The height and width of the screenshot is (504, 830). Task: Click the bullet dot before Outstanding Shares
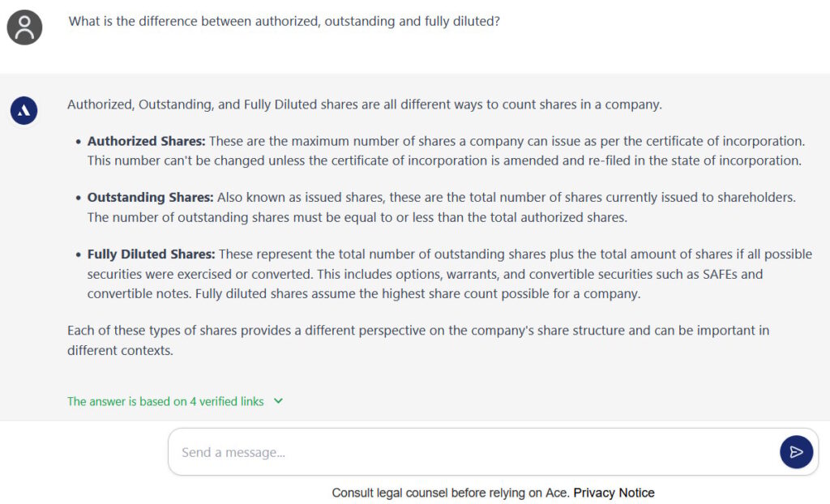click(79, 198)
